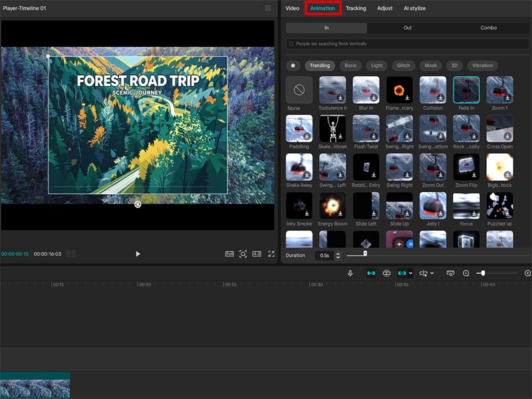
Task: Select the Basic category chip
Action: coord(350,65)
